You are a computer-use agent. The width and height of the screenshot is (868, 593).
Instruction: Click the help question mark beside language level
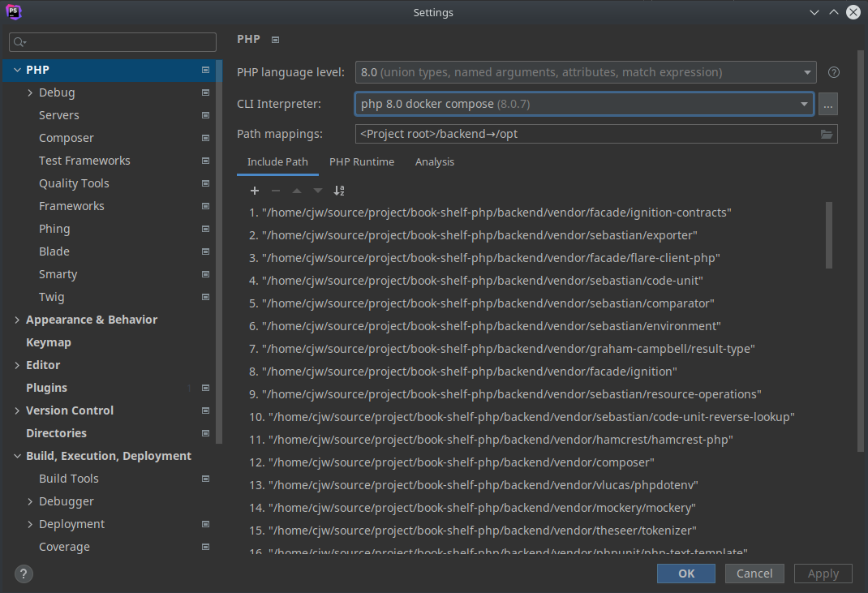pos(834,72)
